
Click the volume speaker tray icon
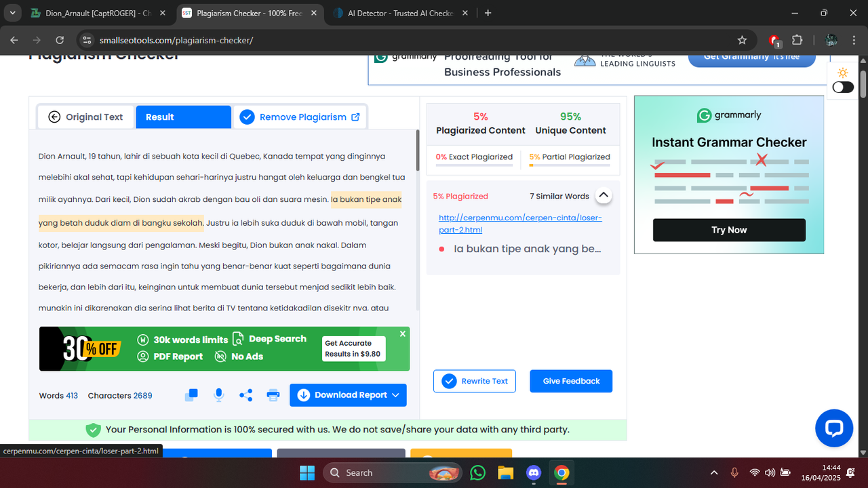[x=770, y=472]
